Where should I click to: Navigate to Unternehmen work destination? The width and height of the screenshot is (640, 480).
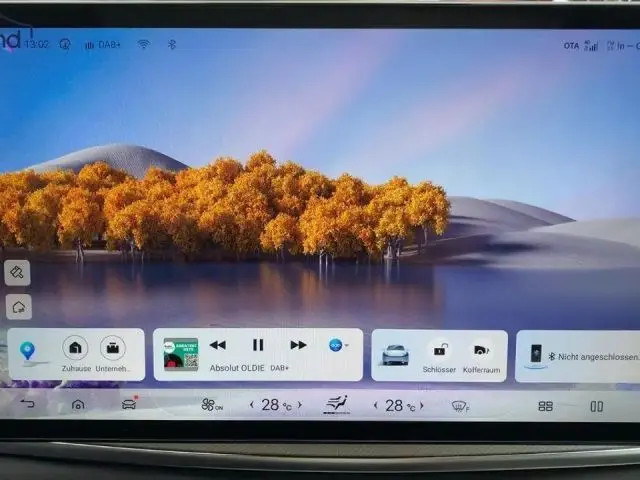pyautogui.click(x=113, y=349)
